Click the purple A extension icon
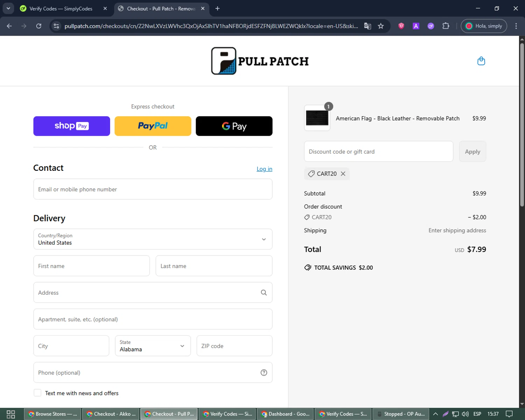The width and height of the screenshot is (525, 420). (x=416, y=26)
